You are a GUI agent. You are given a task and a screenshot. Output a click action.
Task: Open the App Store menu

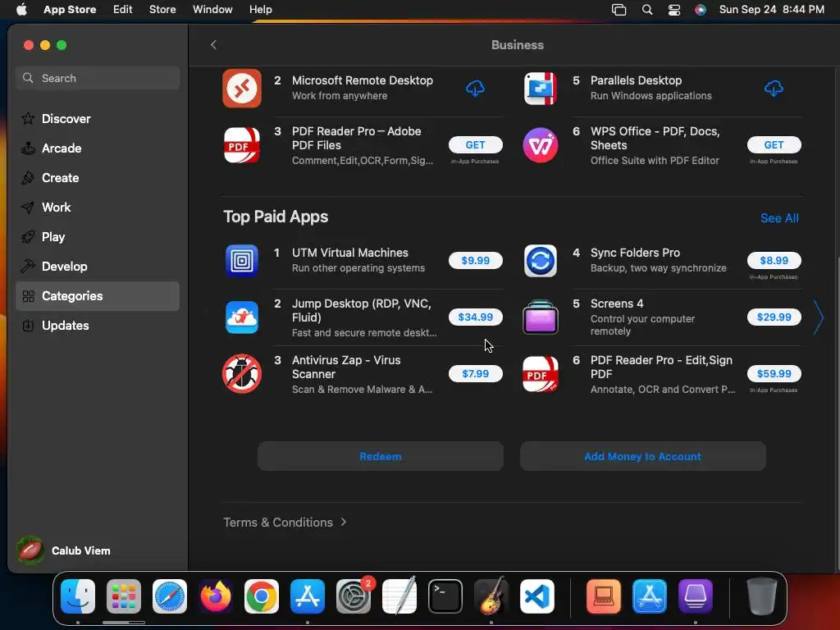pos(70,10)
